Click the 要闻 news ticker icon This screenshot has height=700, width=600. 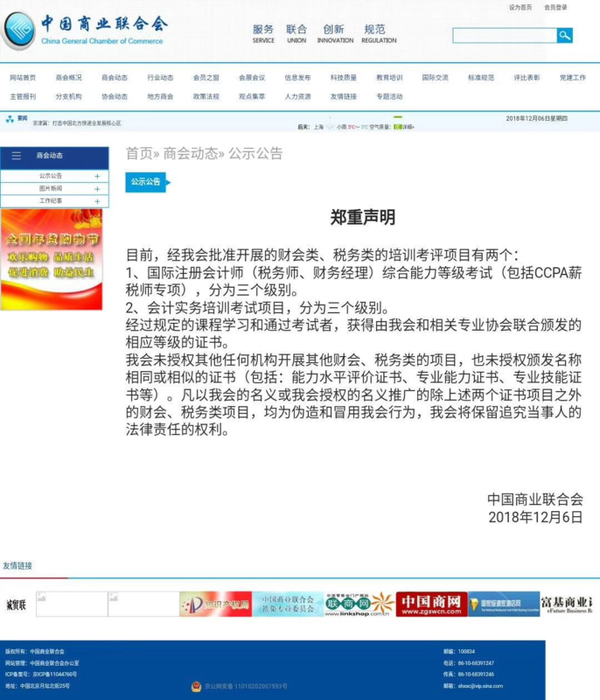10,119
